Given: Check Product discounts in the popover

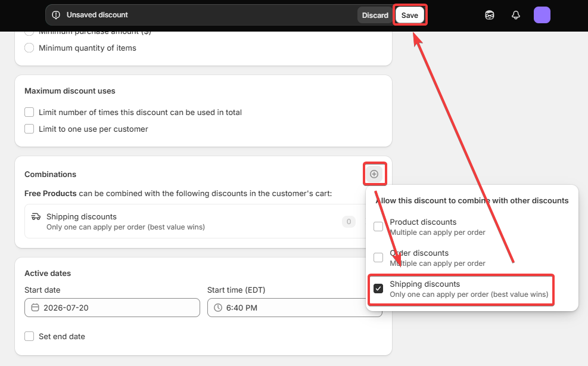Looking at the screenshot, I should coord(378,227).
